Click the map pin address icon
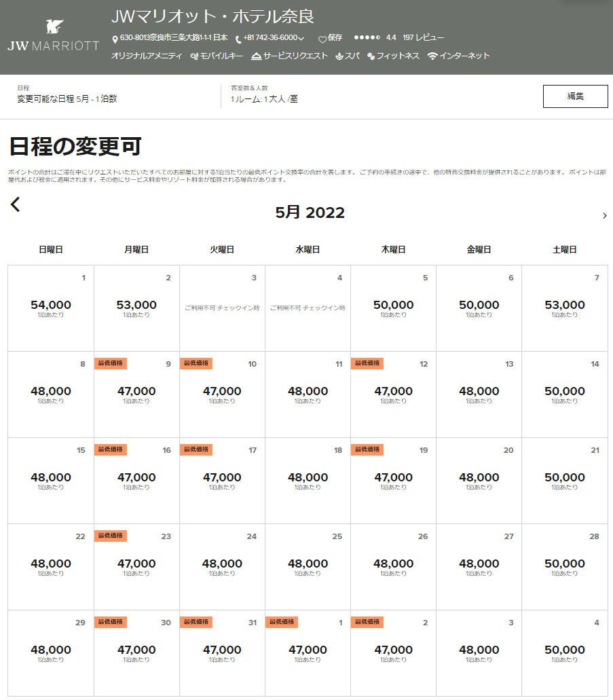 [115, 39]
